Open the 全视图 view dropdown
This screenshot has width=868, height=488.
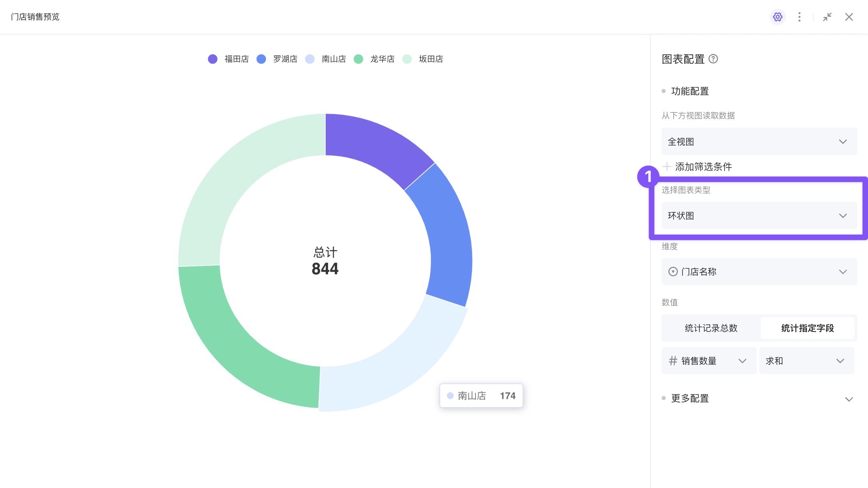coord(759,142)
